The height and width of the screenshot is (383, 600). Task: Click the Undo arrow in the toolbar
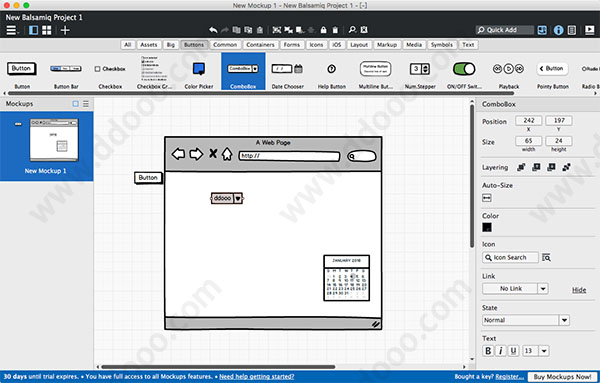pyautogui.click(x=213, y=30)
